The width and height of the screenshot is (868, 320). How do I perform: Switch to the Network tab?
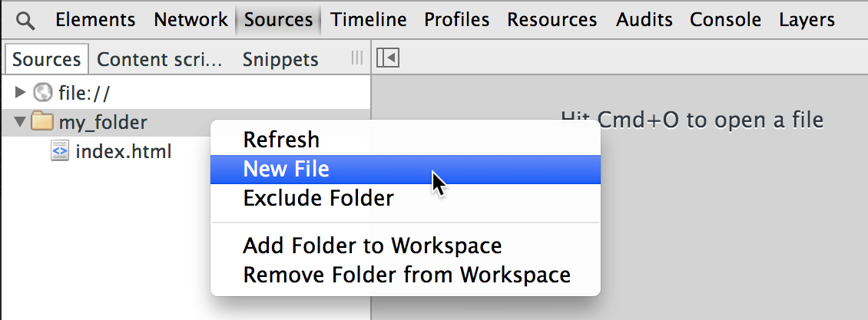pos(190,20)
